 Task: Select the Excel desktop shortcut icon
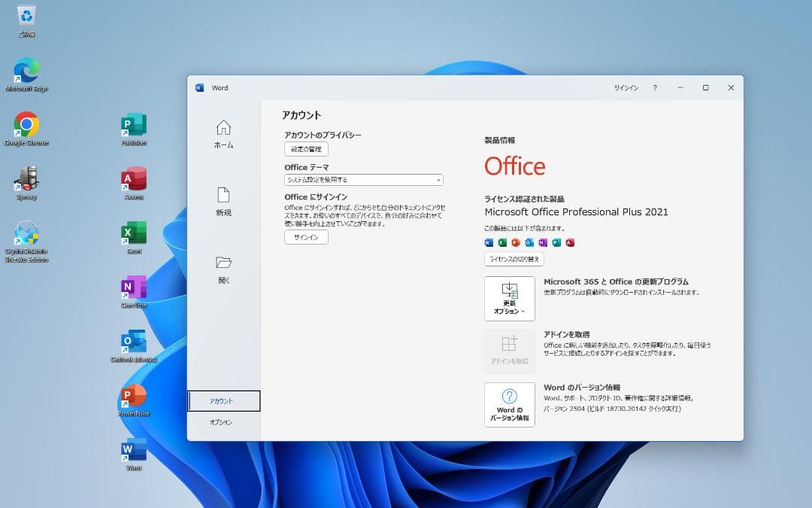134,233
